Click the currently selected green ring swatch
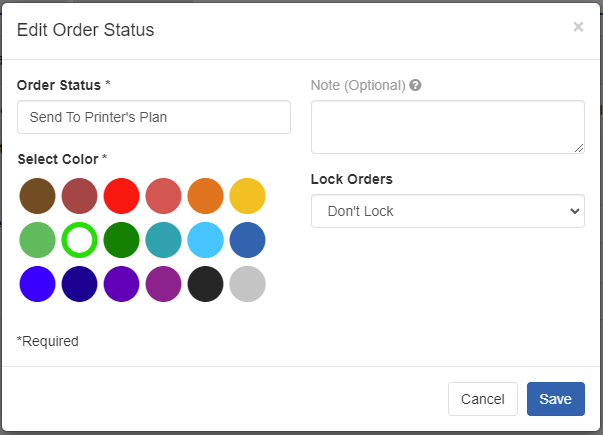The height and width of the screenshot is (435, 603). [x=80, y=240]
